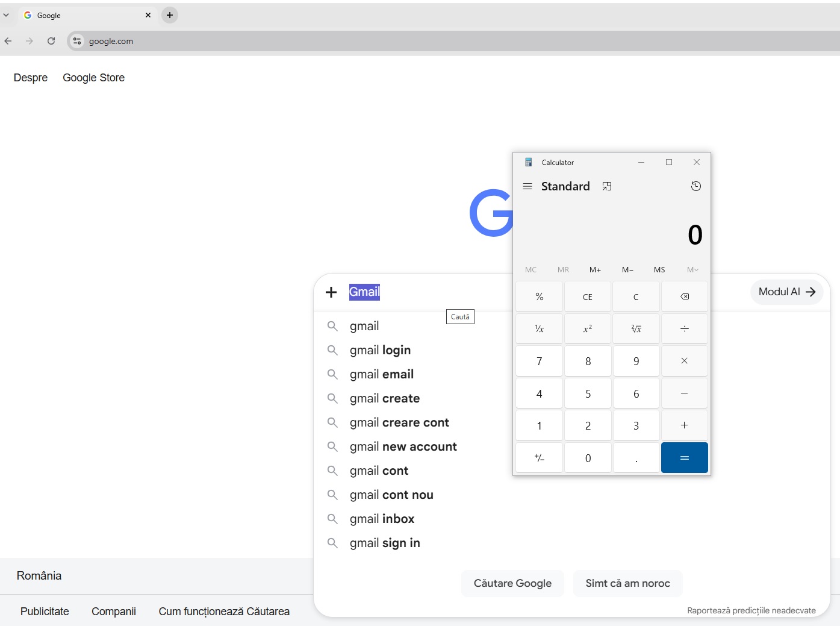Open the Google Store link

[94, 78]
